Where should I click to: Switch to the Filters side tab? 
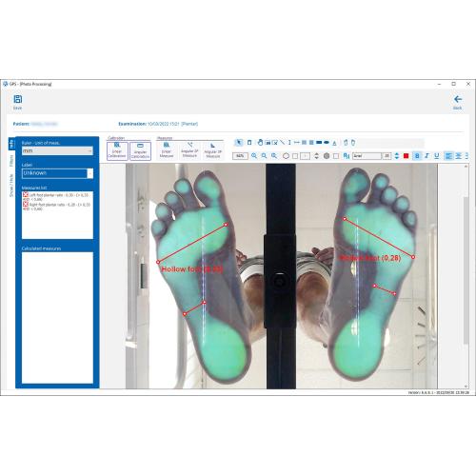11,161
